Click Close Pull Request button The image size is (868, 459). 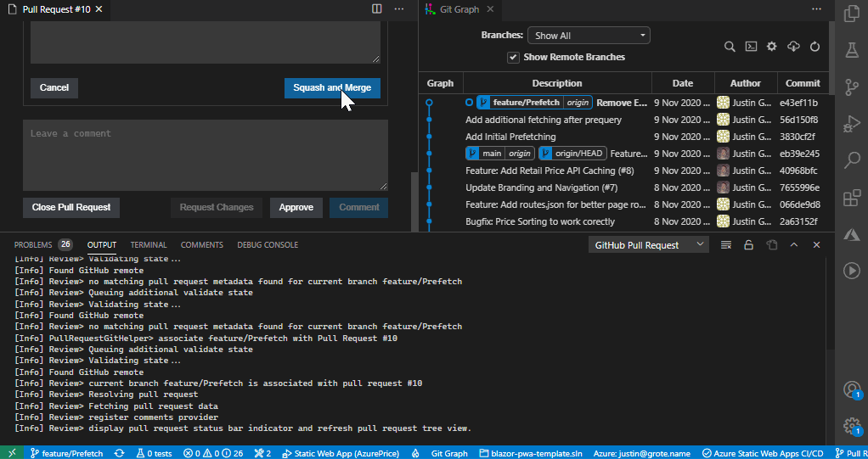tap(71, 207)
